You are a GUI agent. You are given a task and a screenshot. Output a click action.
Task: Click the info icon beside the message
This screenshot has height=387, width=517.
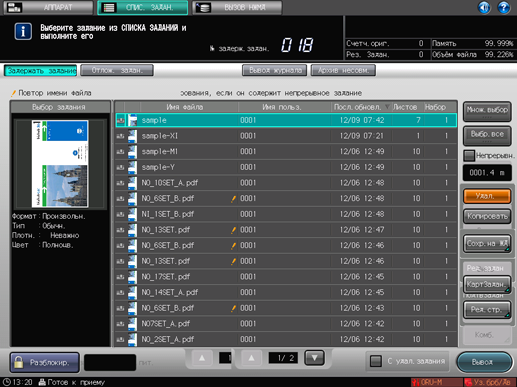point(23,32)
